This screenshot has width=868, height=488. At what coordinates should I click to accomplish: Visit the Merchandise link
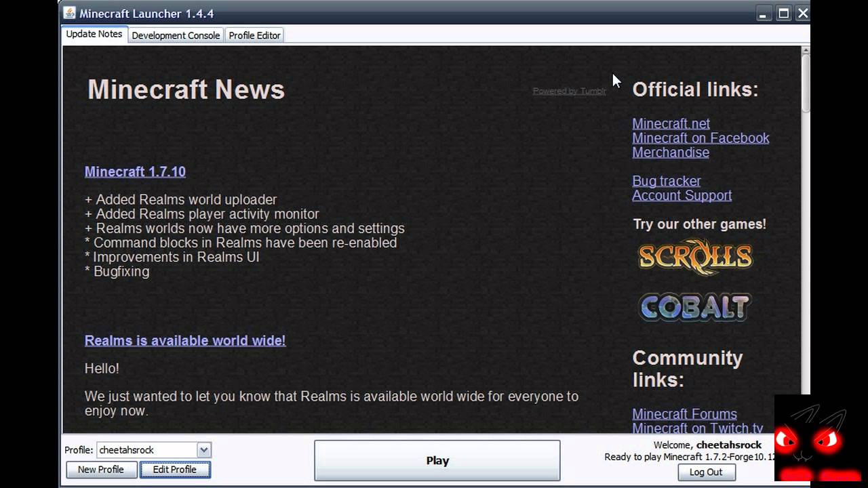pyautogui.click(x=671, y=152)
